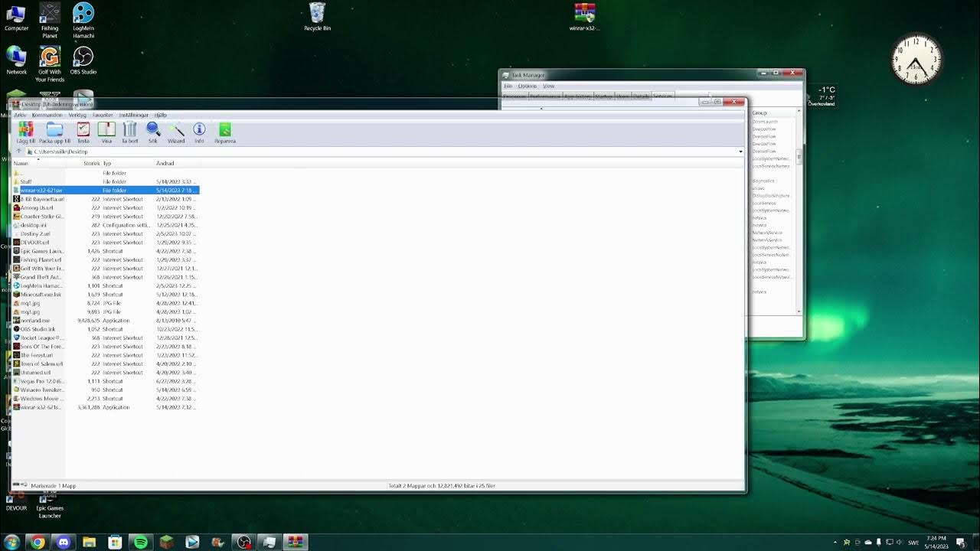Click the Ta bort trash icon
The width and height of the screenshot is (980, 551).
pos(130,132)
